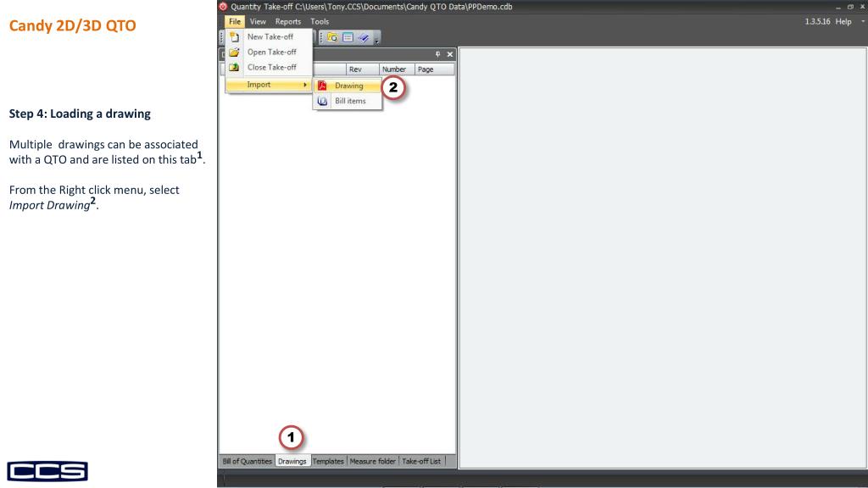Expand the Import submenu
868x488 pixels.
pos(269,85)
